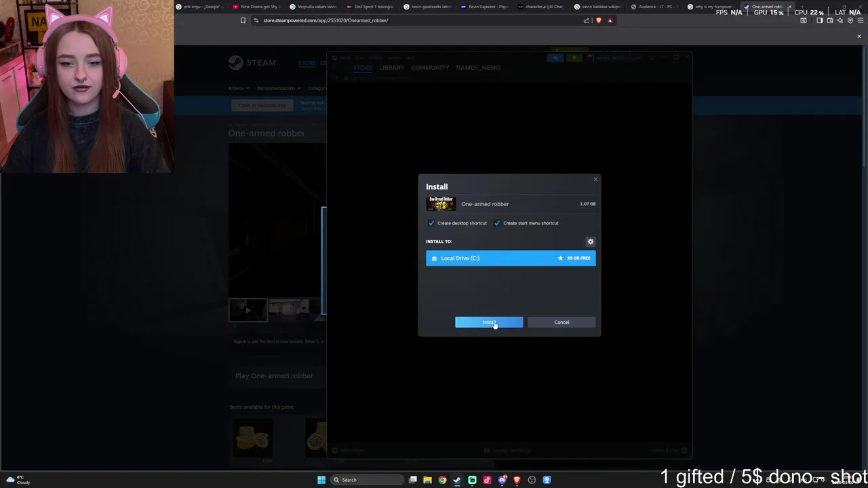Click the last blue app icon in taskbar
The height and width of the screenshot is (488, 868).
pyautogui.click(x=547, y=480)
